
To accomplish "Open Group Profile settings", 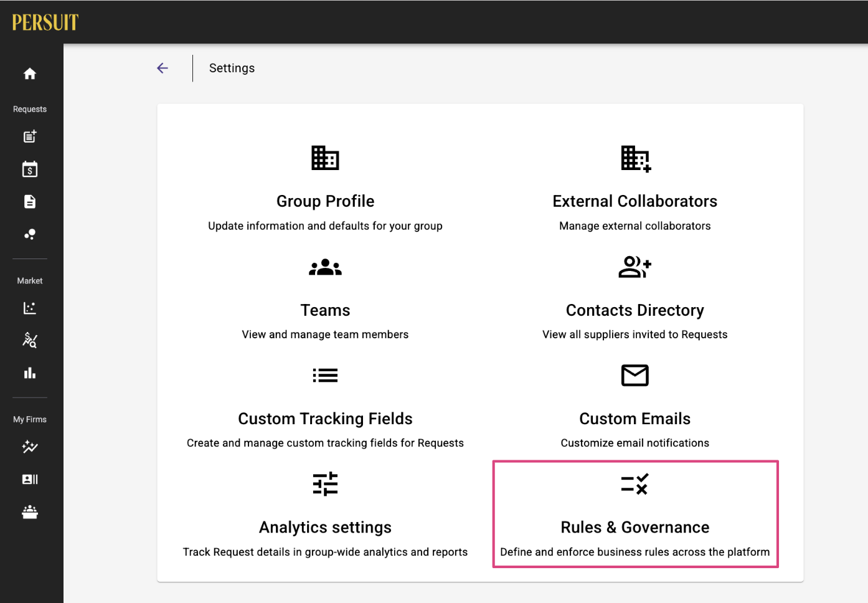I will coord(325,201).
